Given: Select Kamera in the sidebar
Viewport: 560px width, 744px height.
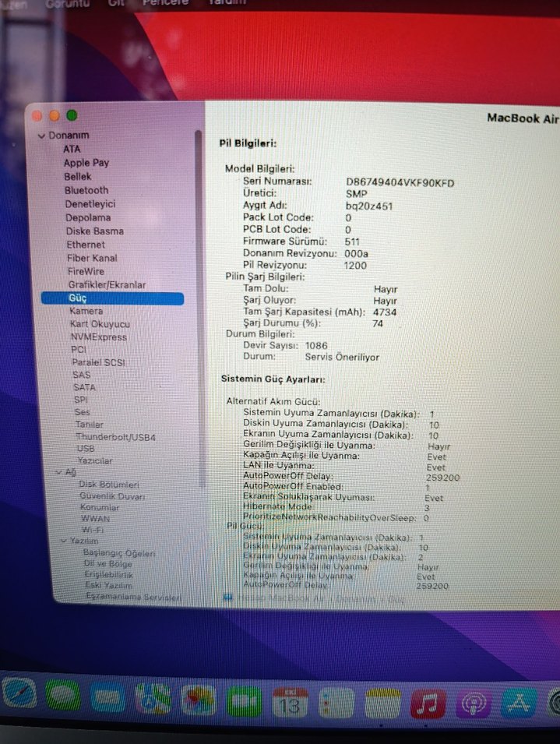Looking at the screenshot, I should (86, 312).
